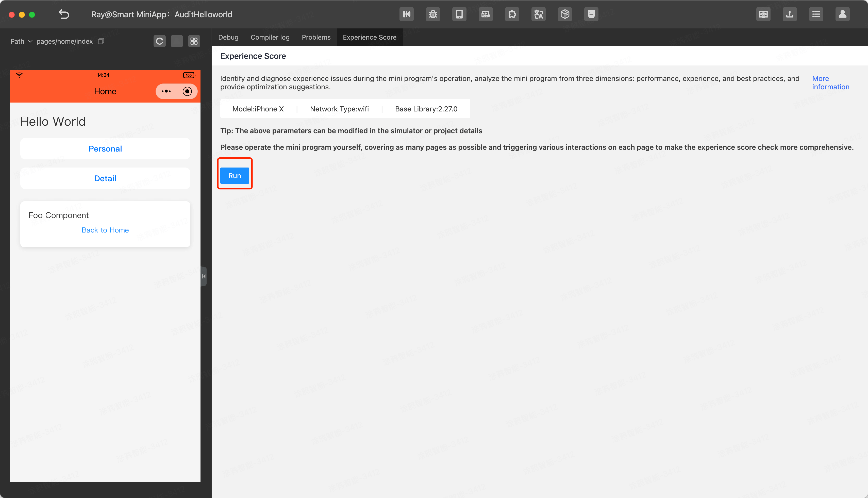Click the refresh simulator icon
The height and width of the screenshot is (498, 868).
(159, 41)
